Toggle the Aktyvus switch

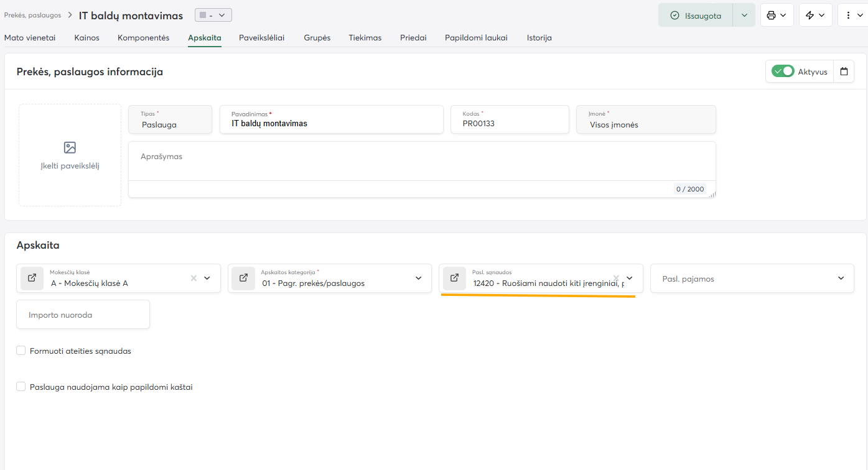click(x=783, y=71)
